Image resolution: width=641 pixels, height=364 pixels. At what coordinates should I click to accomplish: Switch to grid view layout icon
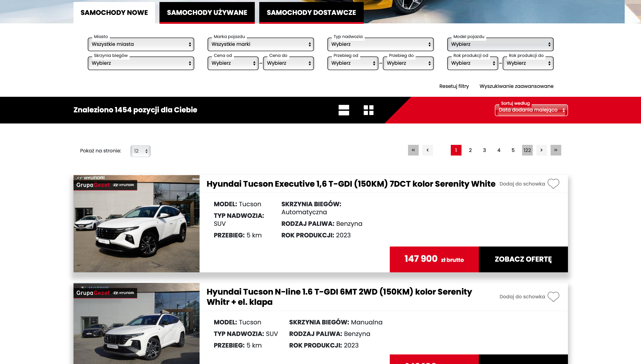pos(369,110)
